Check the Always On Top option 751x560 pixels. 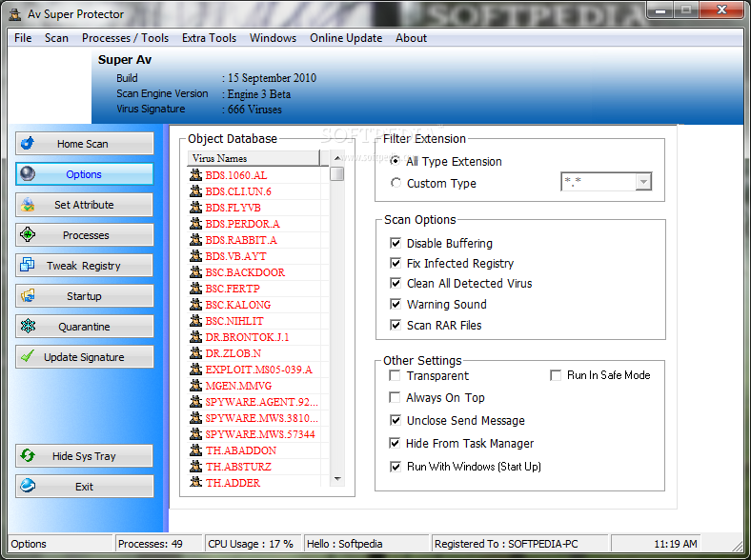click(396, 397)
